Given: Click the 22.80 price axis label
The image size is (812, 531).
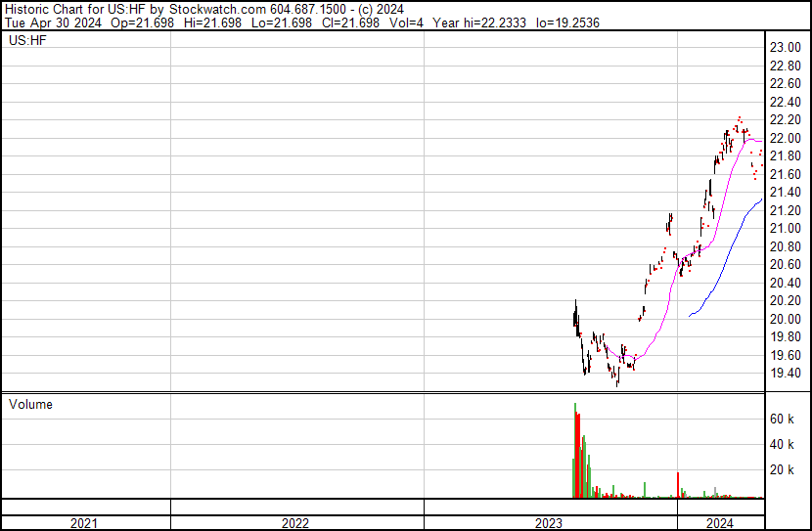Looking at the screenshot, I should (785, 66).
